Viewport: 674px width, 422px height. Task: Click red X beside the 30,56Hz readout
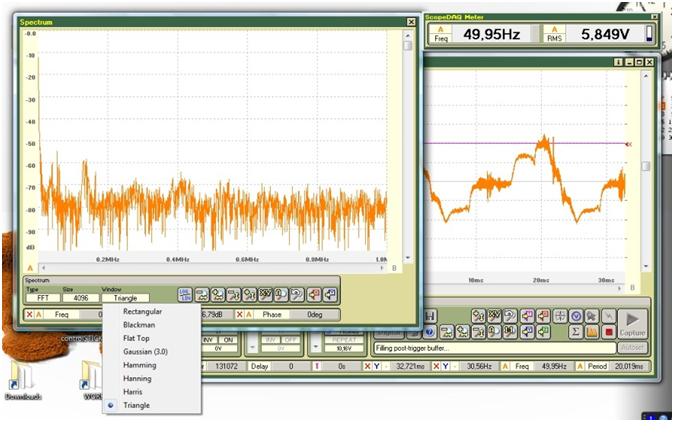click(436, 367)
